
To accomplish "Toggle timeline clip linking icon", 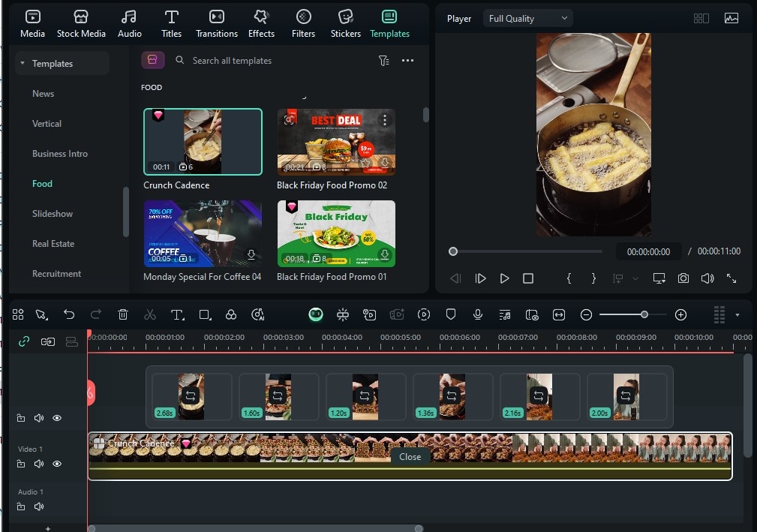I will coord(24,342).
